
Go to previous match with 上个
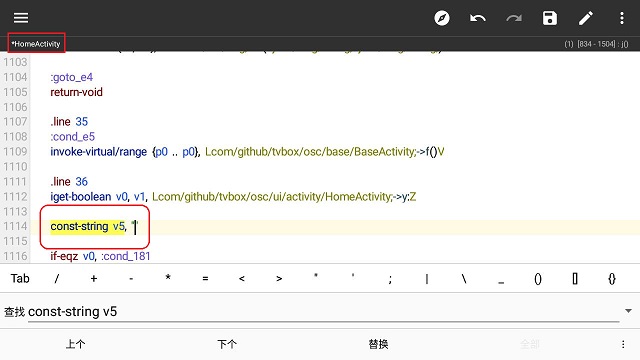coord(76,344)
